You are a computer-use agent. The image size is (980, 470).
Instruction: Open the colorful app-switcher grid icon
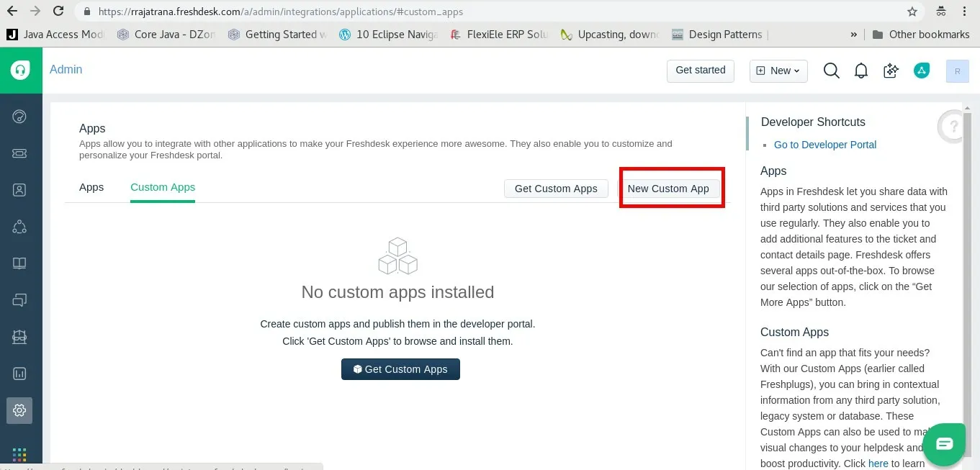pos(20,455)
